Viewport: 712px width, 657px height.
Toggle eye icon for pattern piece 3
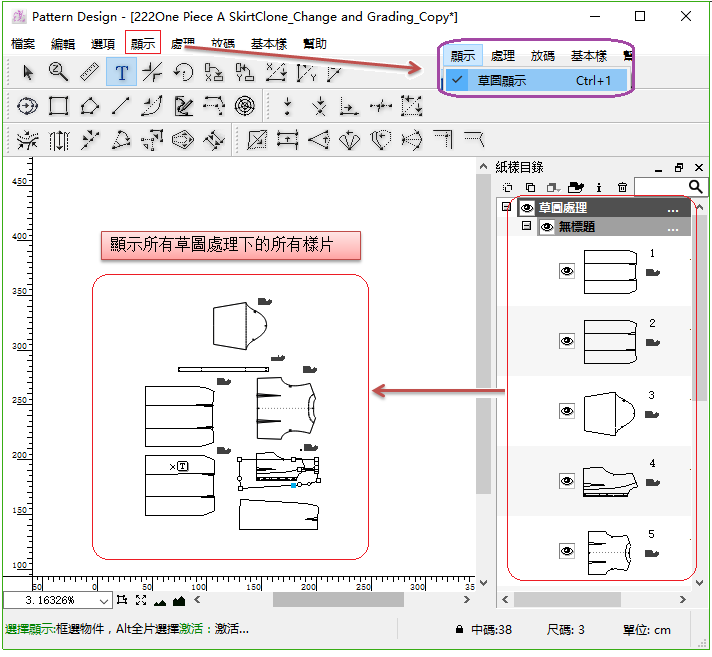click(567, 411)
